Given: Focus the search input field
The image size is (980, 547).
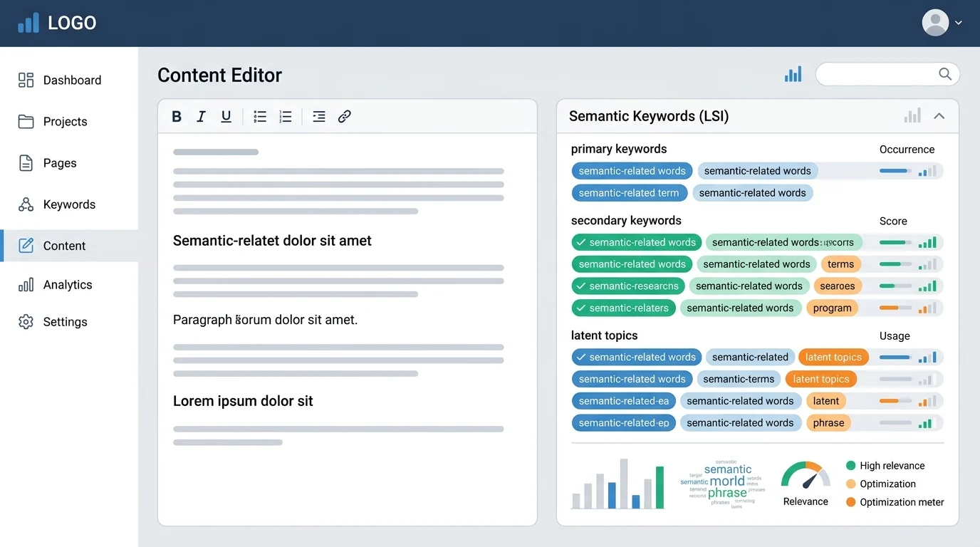Looking at the screenshot, I should [887, 74].
